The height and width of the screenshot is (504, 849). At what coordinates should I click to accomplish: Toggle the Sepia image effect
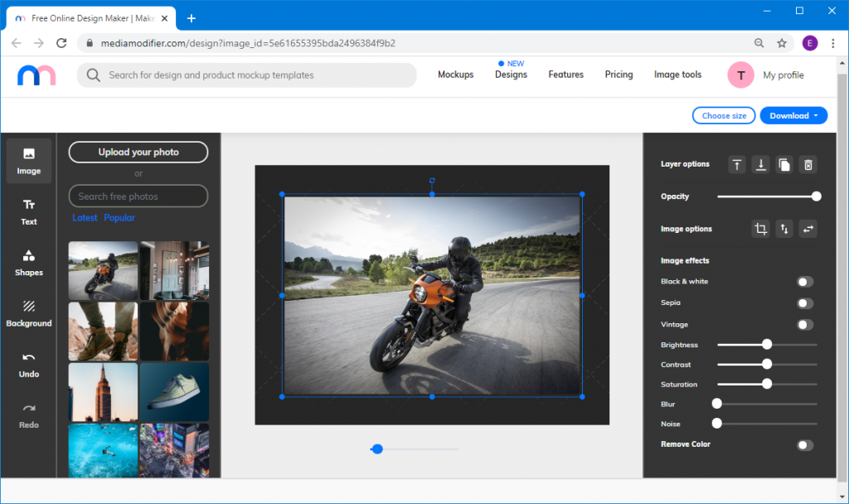[x=803, y=303]
